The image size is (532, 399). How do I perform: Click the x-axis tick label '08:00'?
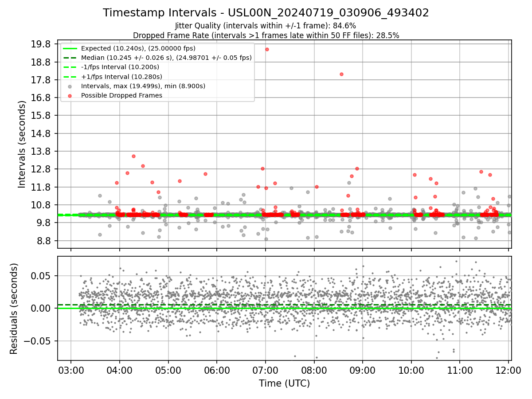point(314,370)
